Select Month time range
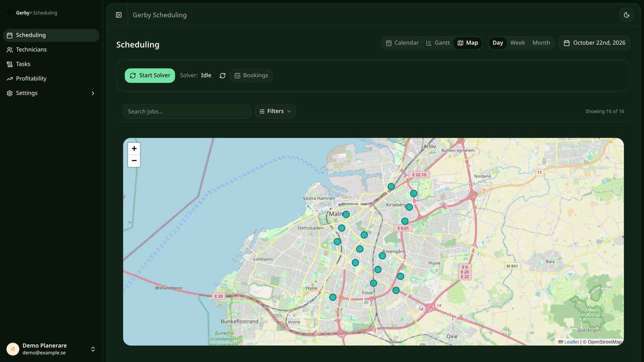Viewport: 644px width, 362px height. [x=541, y=43]
